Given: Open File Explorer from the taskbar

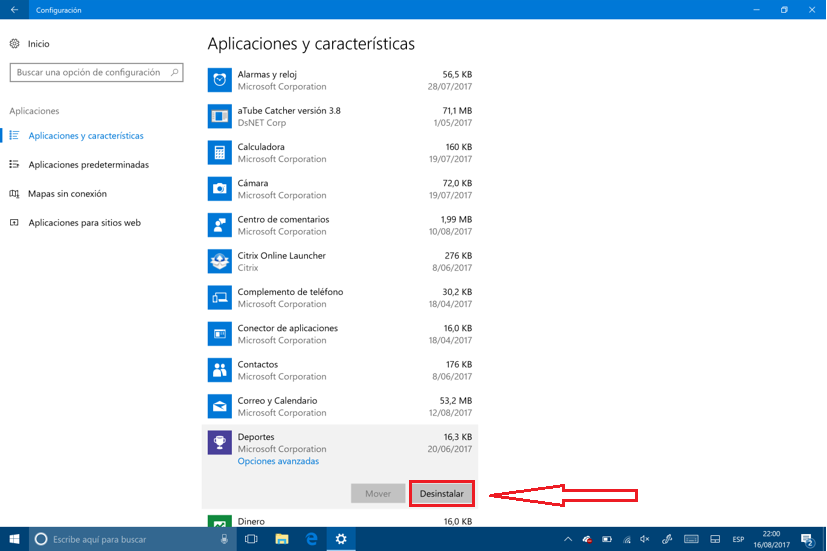Looking at the screenshot, I should tap(282, 539).
